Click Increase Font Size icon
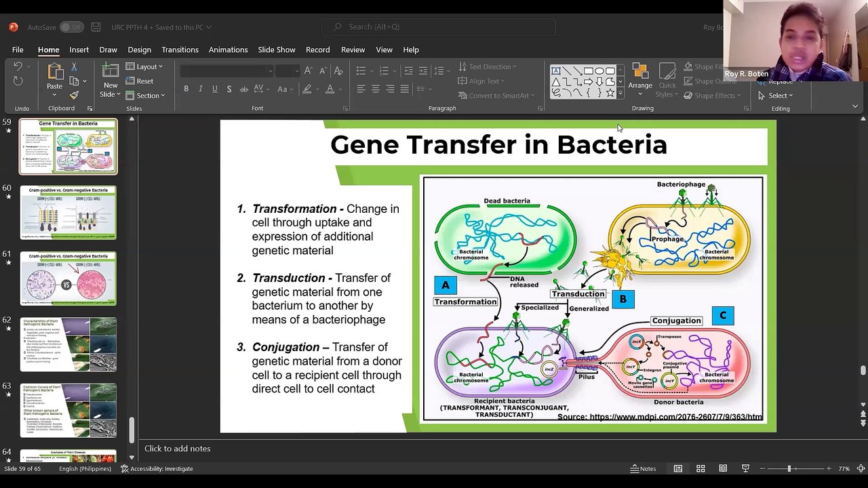Image resolution: width=868 pixels, height=488 pixels. click(x=309, y=70)
